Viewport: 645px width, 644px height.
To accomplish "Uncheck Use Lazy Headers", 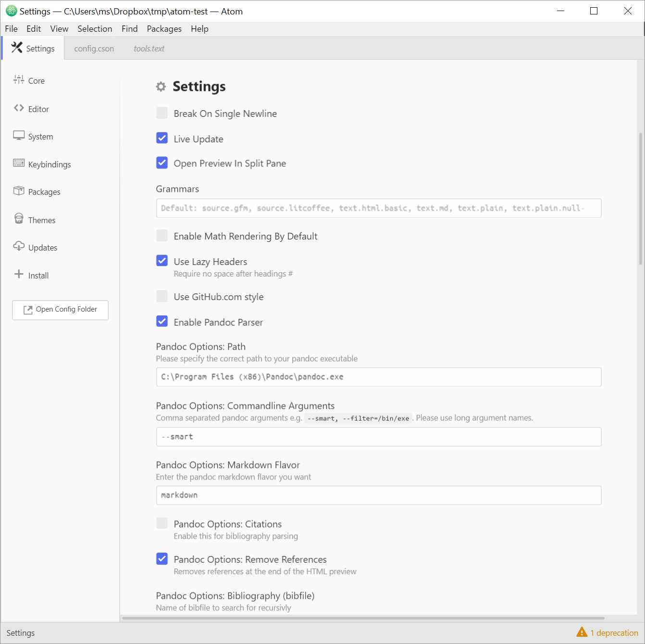I will point(162,260).
